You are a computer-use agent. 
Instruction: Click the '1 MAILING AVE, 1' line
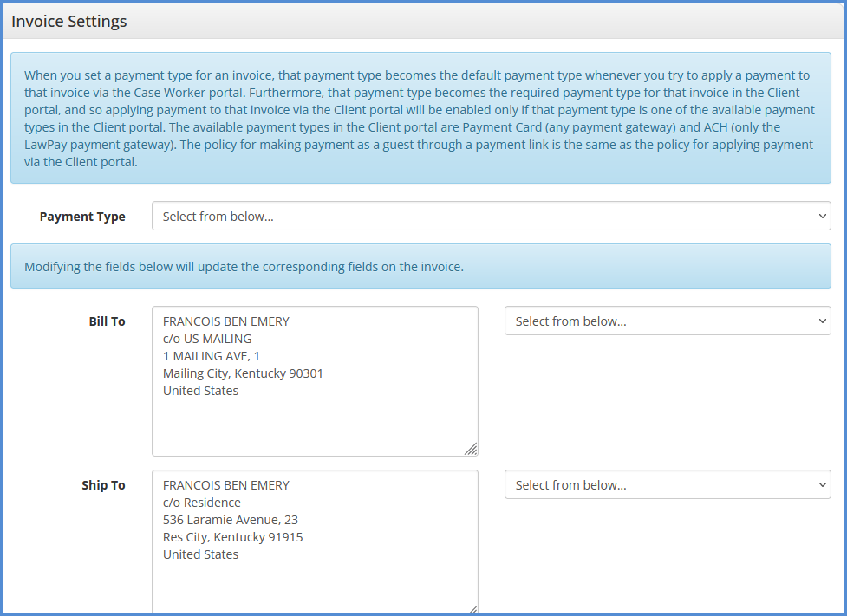click(211, 356)
